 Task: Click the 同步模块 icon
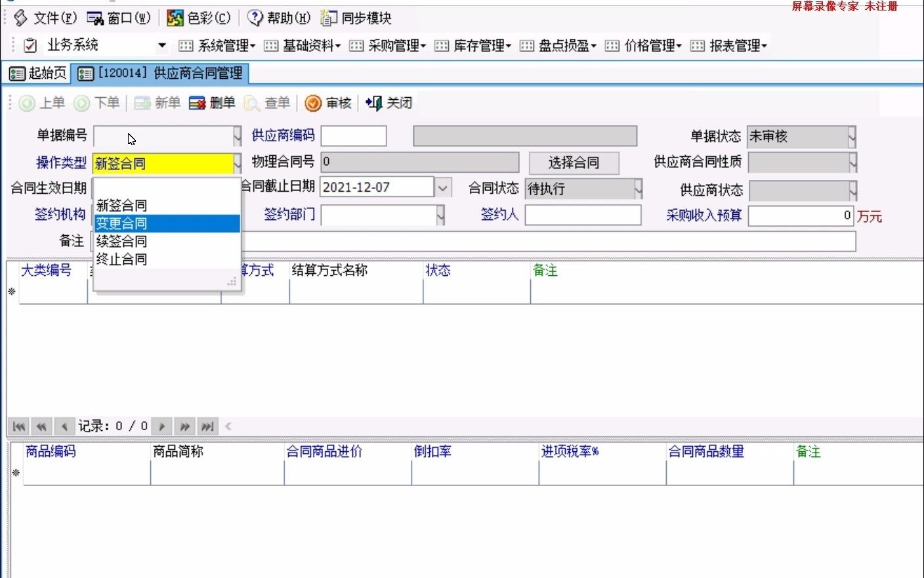(329, 18)
